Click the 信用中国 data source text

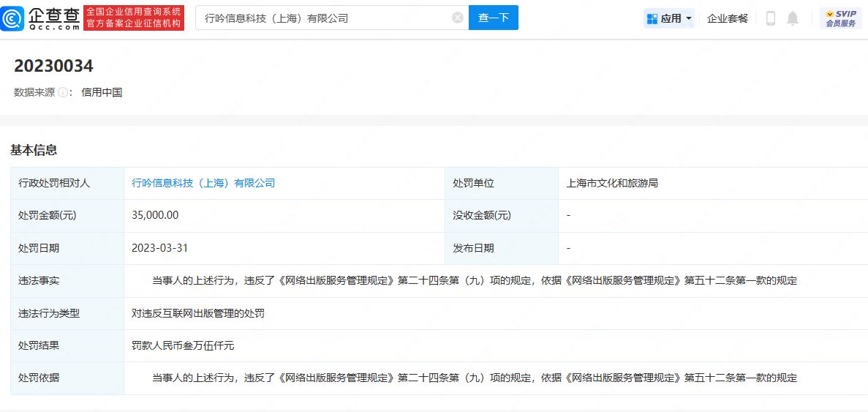102,92
